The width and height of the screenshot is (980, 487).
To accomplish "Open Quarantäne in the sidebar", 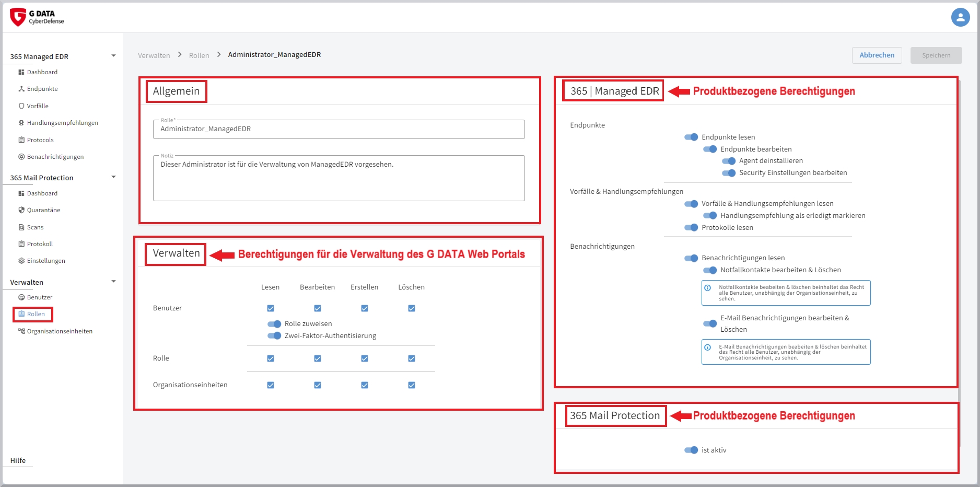I will (44, 210).
